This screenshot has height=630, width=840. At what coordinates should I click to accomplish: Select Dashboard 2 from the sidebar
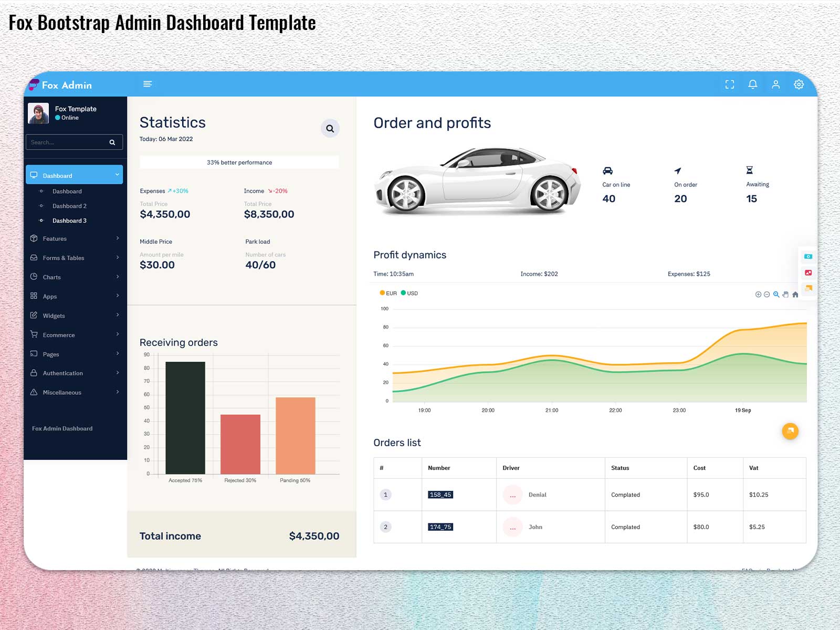(x=69, y=206)
